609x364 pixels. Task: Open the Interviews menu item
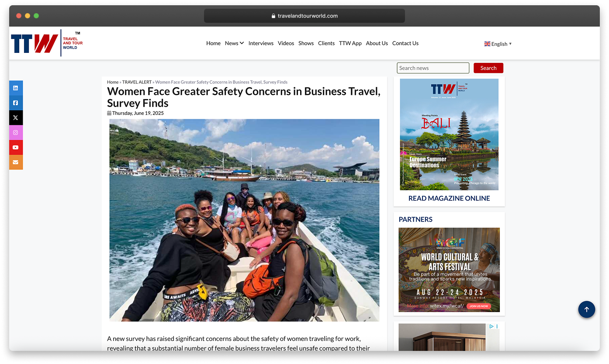tap(261, 43)
